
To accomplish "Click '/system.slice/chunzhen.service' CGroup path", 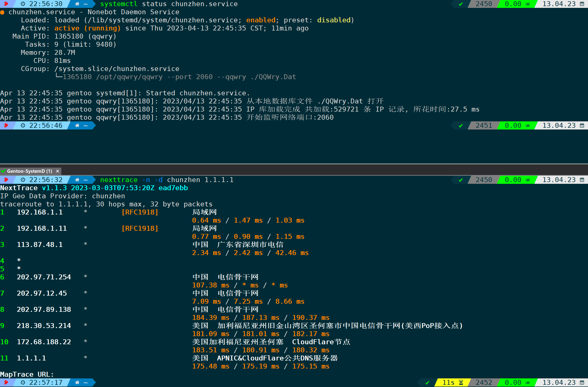I will (117, 69).
